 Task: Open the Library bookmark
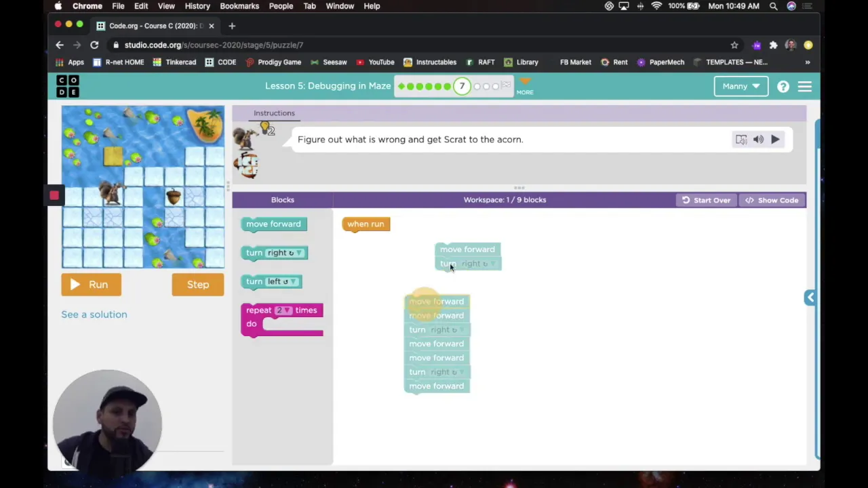[521, 62]
